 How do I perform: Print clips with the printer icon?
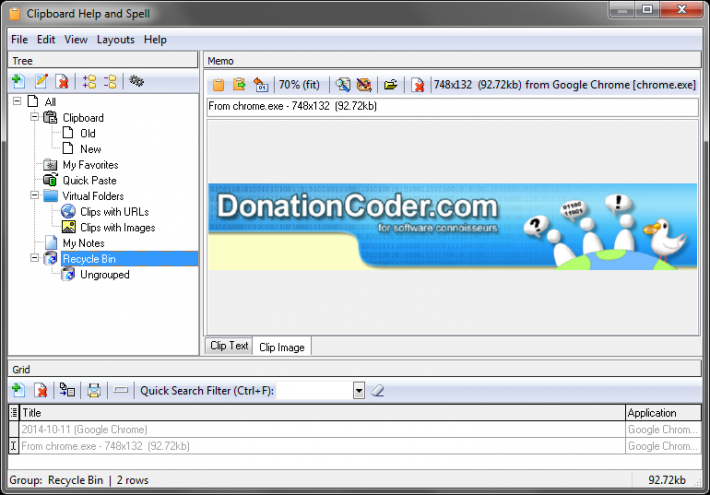pyautogui.click(x=94, y=390)
